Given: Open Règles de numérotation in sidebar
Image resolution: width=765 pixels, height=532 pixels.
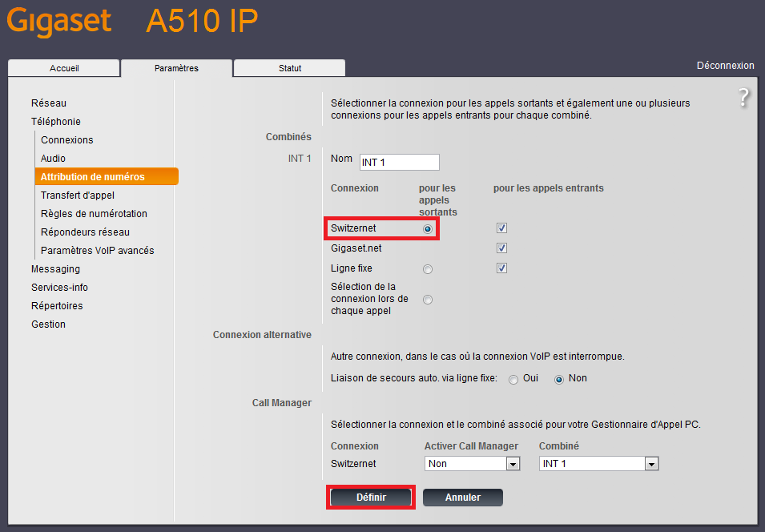Looking at the screenshot, I should coord(94,214).
